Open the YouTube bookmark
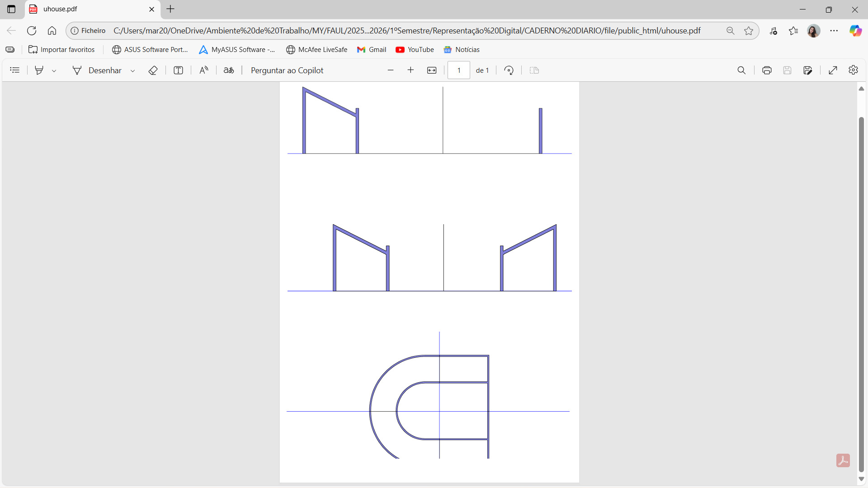 point(415,50)
